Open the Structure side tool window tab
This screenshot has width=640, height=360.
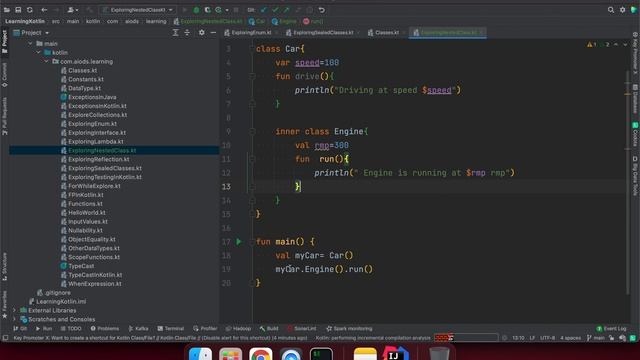[x=4, y=266]
